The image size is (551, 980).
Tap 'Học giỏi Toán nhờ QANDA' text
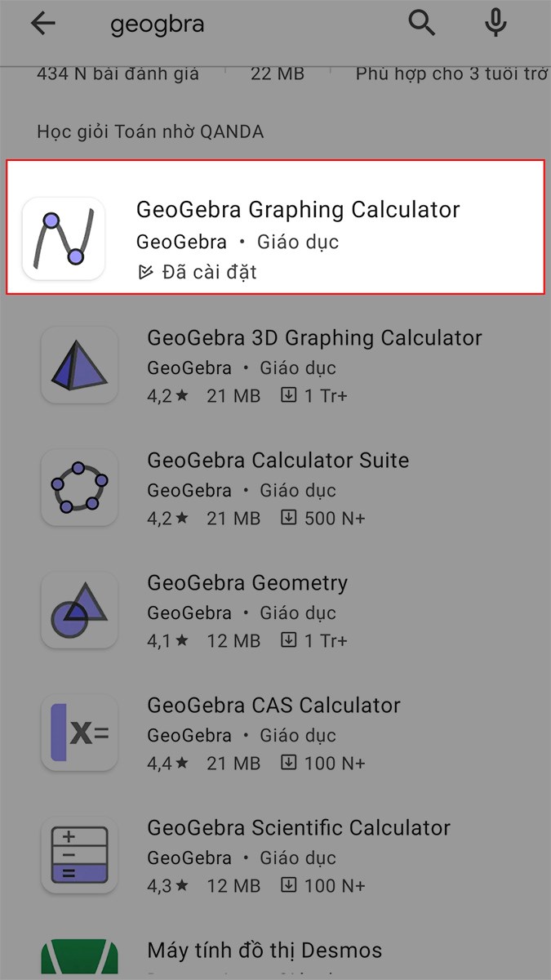(150, 131)
